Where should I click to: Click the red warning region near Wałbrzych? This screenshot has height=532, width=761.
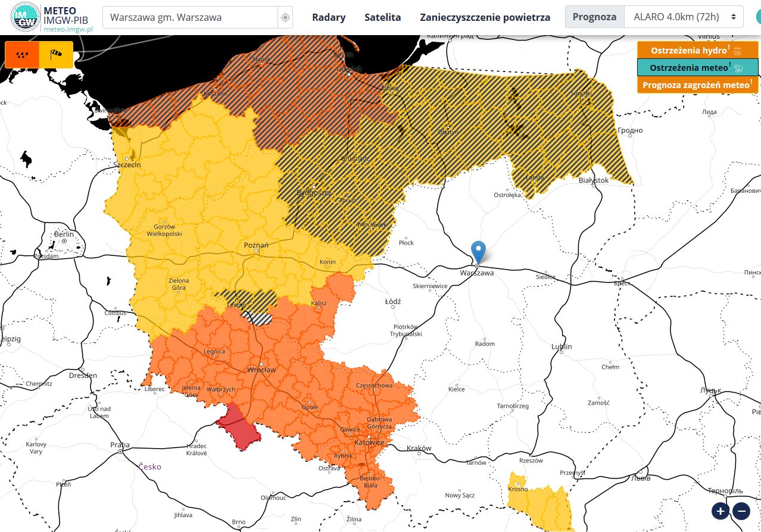[x=239, y=427]
